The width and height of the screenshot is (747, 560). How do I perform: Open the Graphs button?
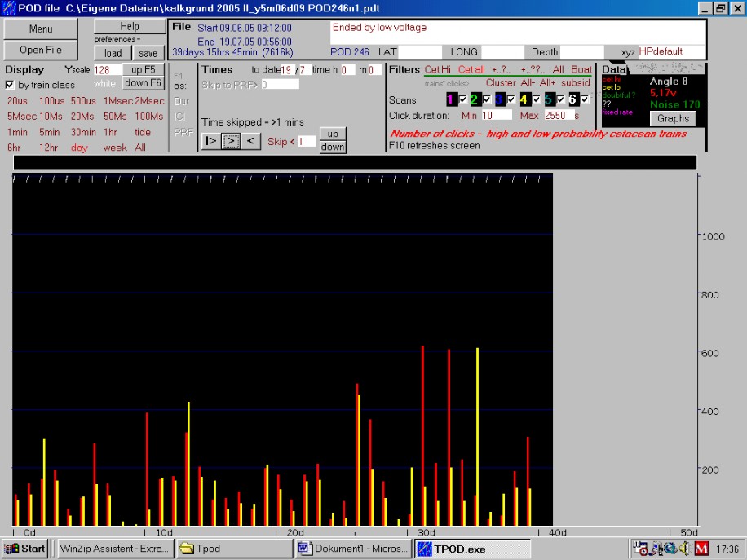click(673, 118)
